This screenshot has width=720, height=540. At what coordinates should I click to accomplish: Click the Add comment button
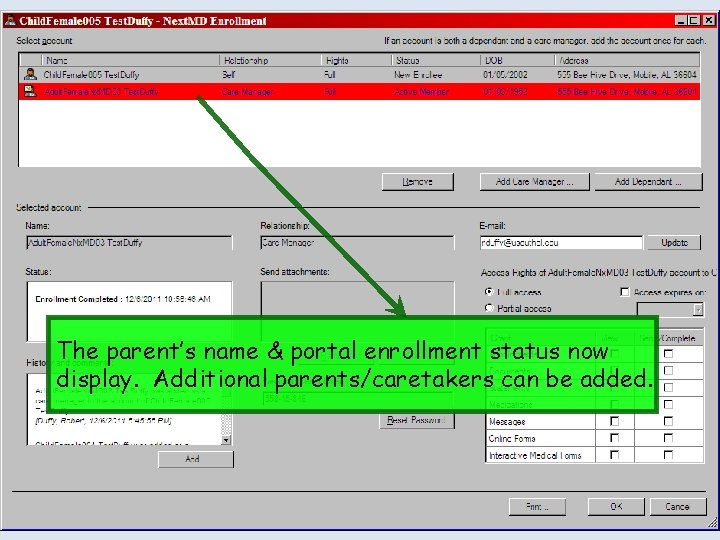point(196,459)
